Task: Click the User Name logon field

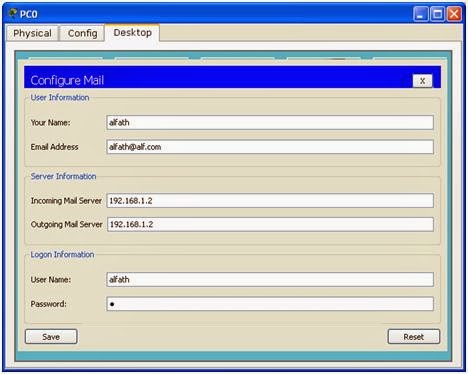Action: point(270,279)
